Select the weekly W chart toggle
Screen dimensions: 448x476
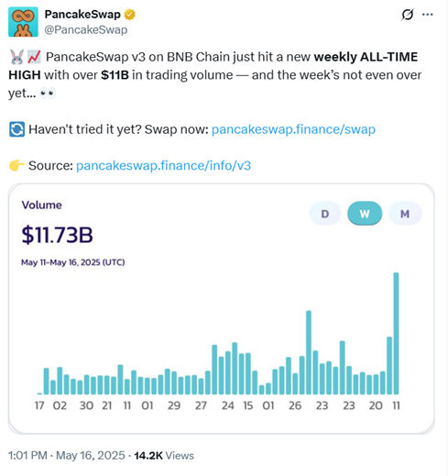pyautogui.click(x=365, y=214)
